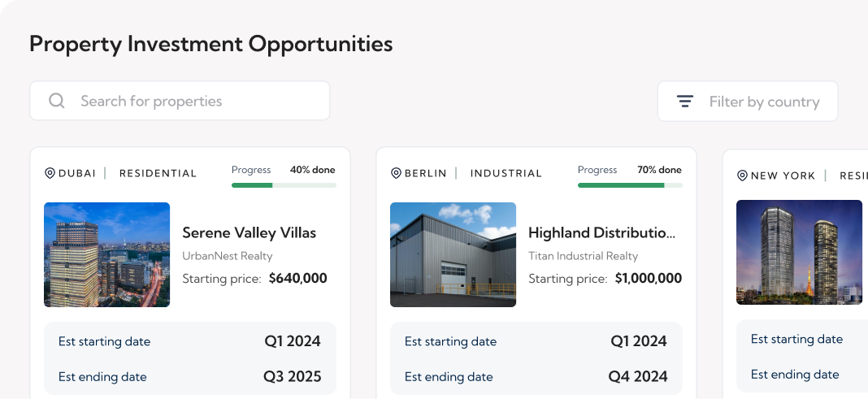This screenshot has height=399, width=868.
Task: Open Serene Valley Villas listing title
Action: [249, 232]
